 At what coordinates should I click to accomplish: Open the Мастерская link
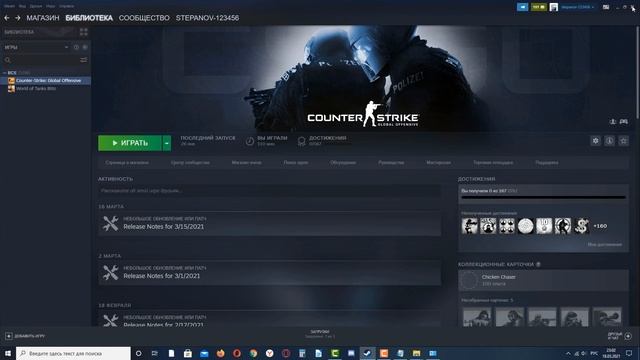click(x=439, y=162)
